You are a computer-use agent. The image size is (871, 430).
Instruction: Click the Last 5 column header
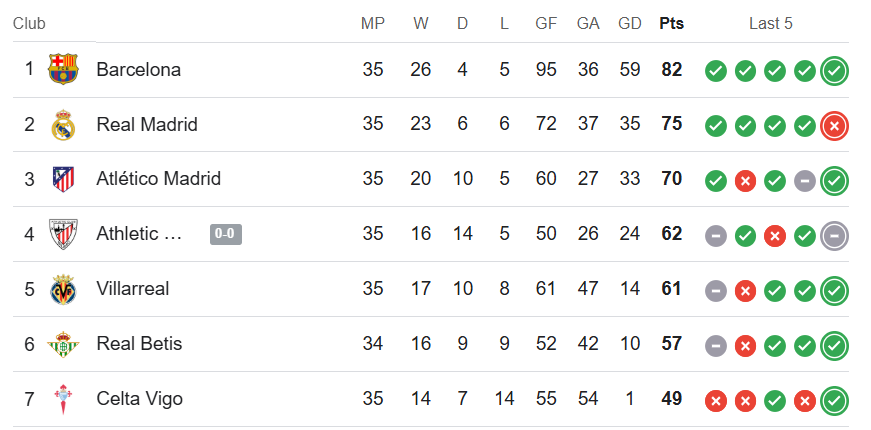click(x=770, y=23)
